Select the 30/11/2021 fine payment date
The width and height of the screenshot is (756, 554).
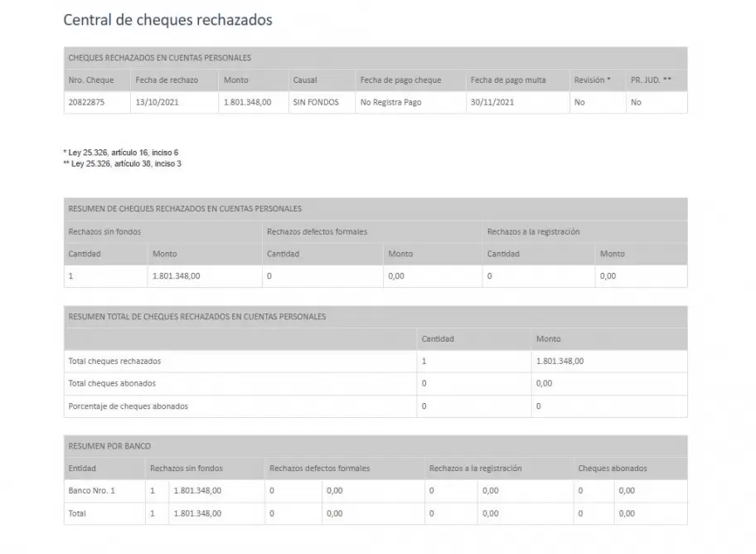click(x=492, y=103)
